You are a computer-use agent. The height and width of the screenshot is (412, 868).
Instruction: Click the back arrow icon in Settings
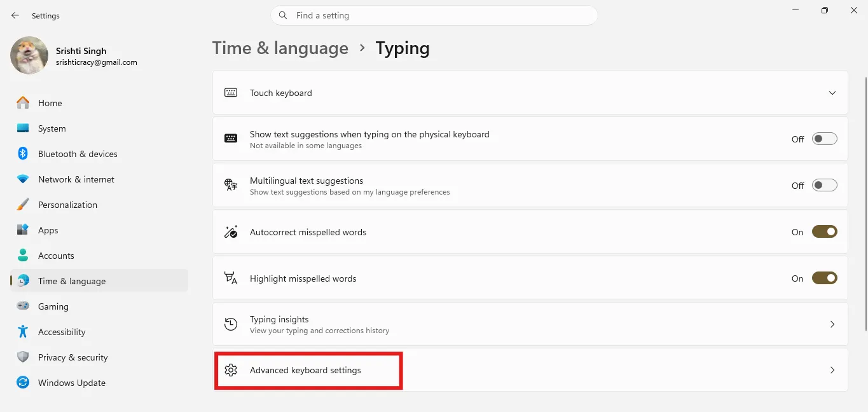pos(15,15)
